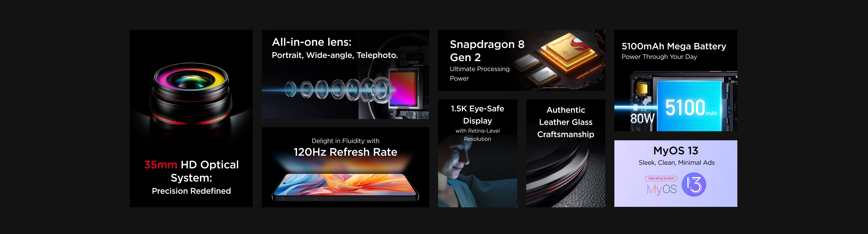Click the MyOS wordmark logo
The height and width of the screenshot is (234, 868).
point(661,189)
